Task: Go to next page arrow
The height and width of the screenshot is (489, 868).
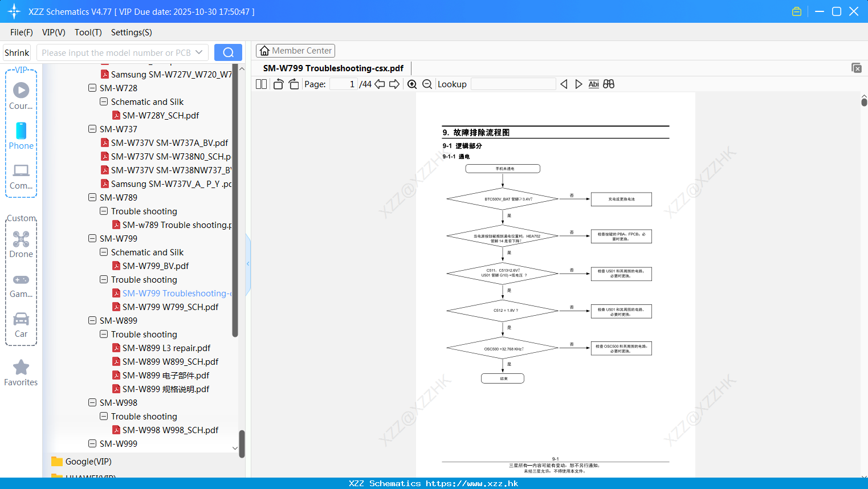Action: click(394, 84)
